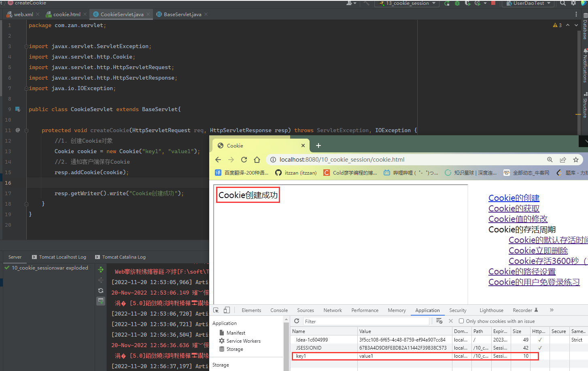Open IntelliJ Search Everywhere magnifier
The height and width of the screenshot is (371, 588).
[x=563, y=3]
